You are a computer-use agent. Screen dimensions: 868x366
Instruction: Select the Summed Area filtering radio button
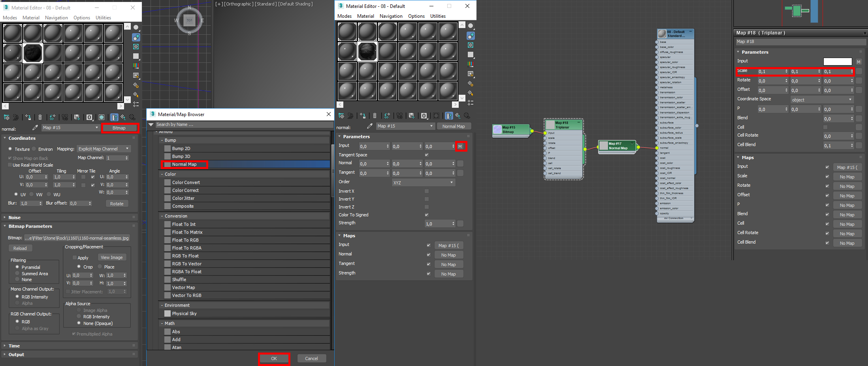[x=17, y=273]
